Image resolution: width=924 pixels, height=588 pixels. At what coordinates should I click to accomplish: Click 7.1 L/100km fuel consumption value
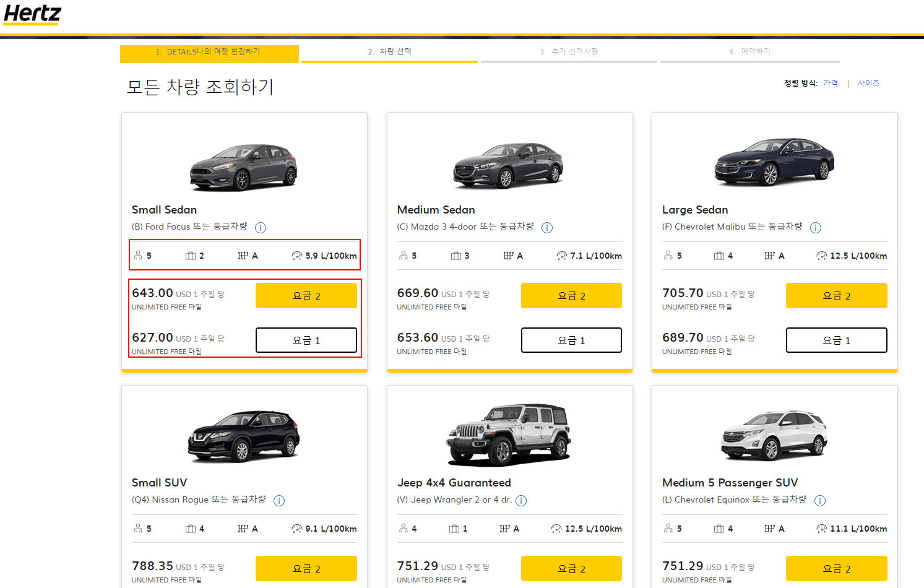(596, 256)
